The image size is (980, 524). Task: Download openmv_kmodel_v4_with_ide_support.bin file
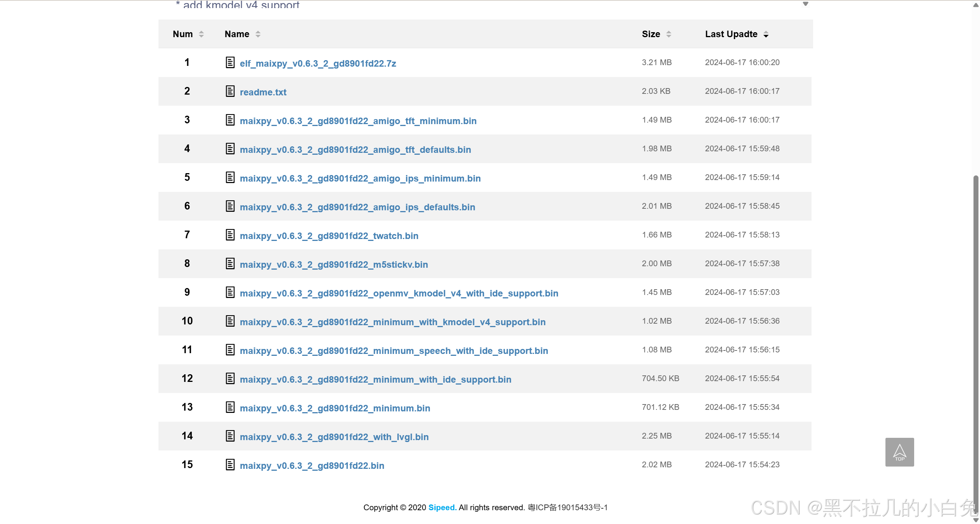coord(399,293)
